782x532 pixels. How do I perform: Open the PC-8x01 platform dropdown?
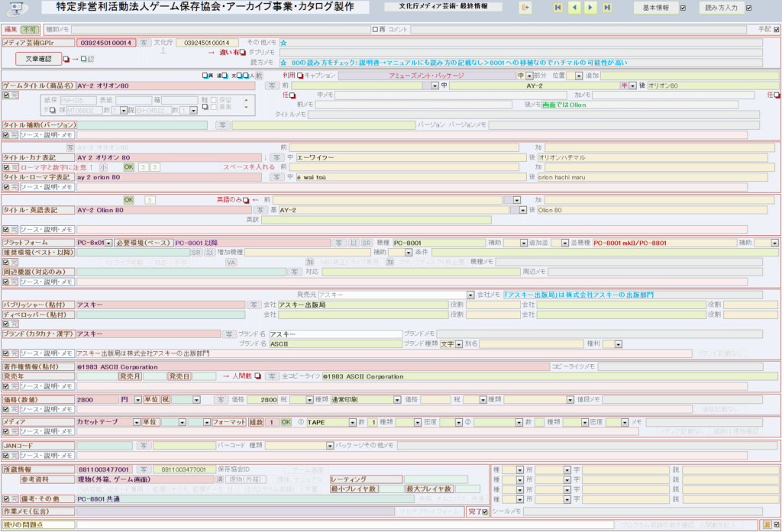click(x=108, y=243)
